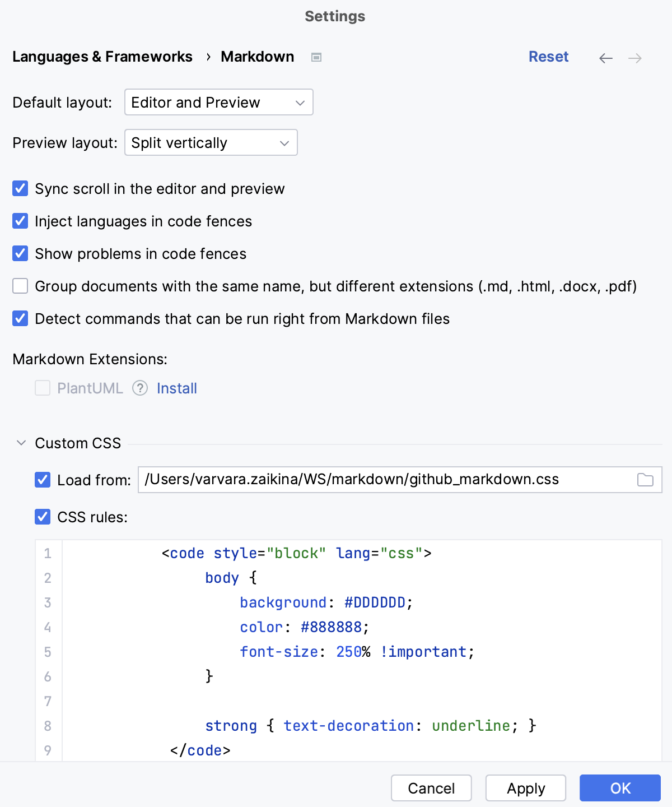Viewport: 672px width, 807px height.
Task: Uncheck Show problems in code fences
Action: coord(20,253)
